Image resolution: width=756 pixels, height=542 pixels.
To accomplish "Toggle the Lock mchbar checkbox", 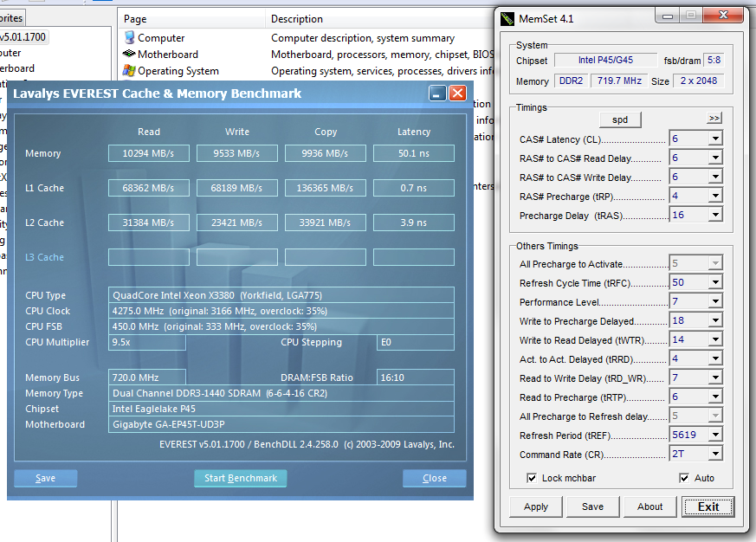I will (532, 478).
